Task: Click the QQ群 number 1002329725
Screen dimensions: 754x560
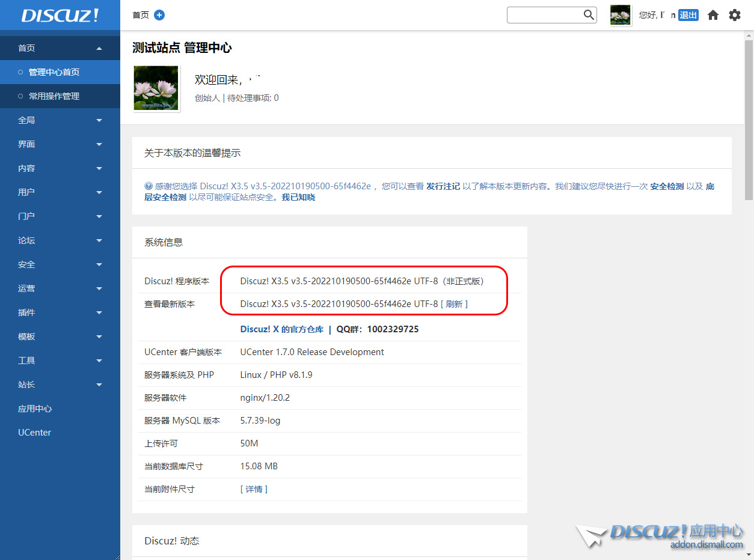Action: coord(393,329)
